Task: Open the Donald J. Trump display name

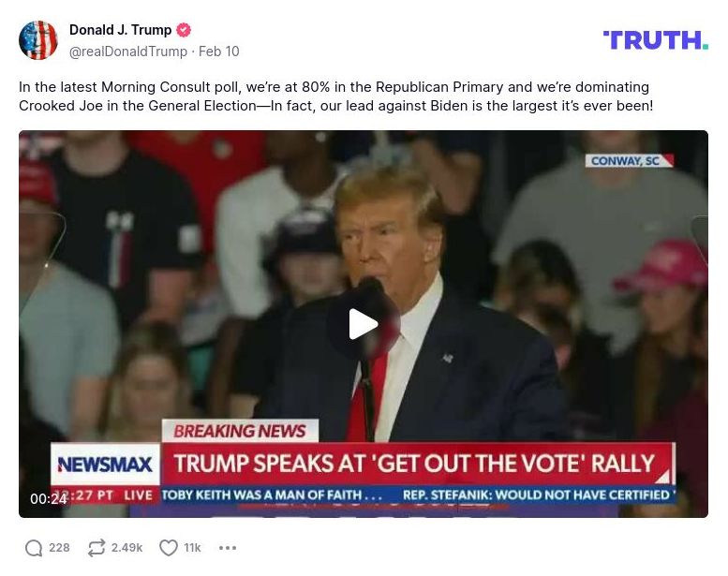Action: 121,30
